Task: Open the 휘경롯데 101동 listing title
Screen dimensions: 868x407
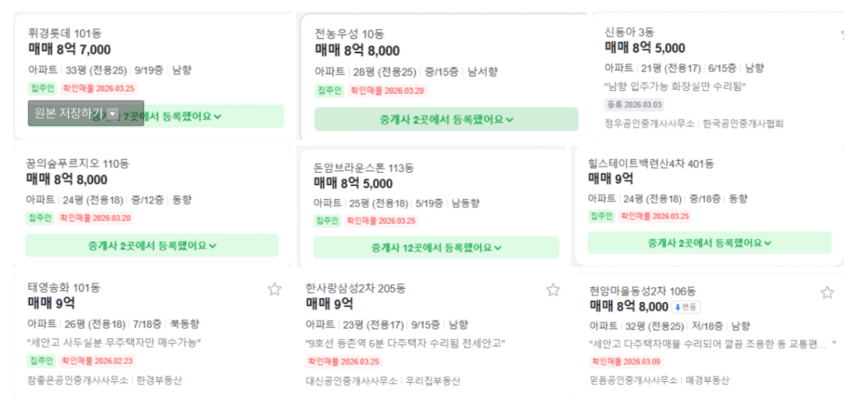Action: 65,33
